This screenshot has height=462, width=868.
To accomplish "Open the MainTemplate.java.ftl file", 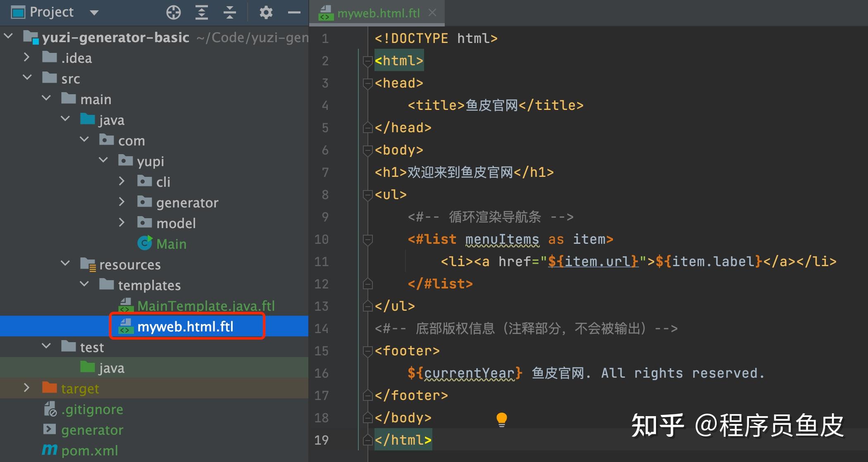I will 205,306.
